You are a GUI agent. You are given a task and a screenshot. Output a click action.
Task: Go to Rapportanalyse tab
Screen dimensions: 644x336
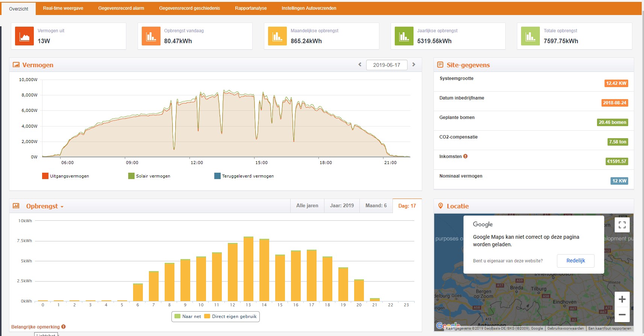251,8
